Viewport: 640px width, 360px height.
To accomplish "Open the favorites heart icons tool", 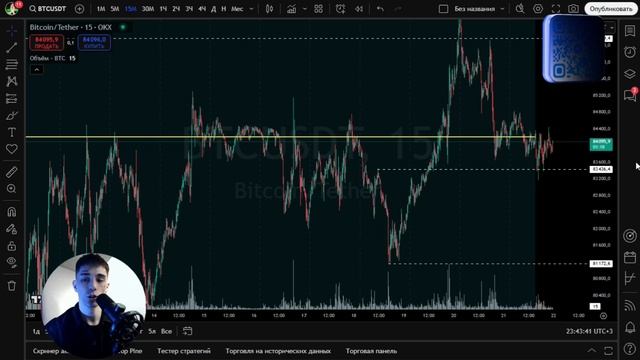I will pyautogui.click(x=11, y=149).
